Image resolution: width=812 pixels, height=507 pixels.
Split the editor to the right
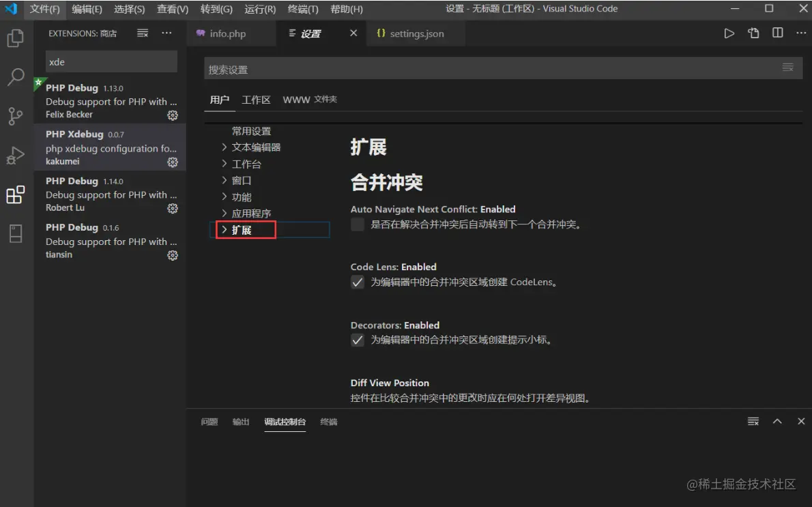tap(777, 33)
